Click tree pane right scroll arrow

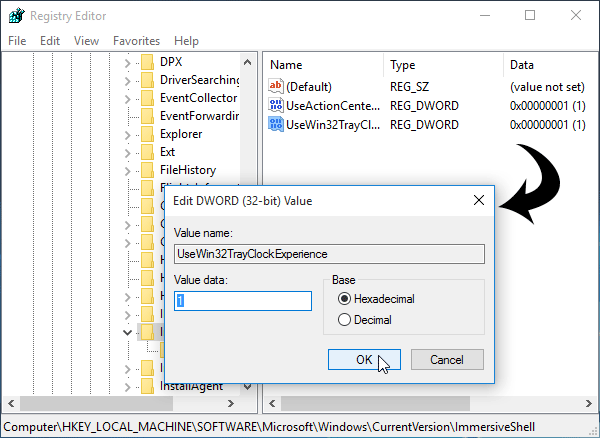point(231,403)
